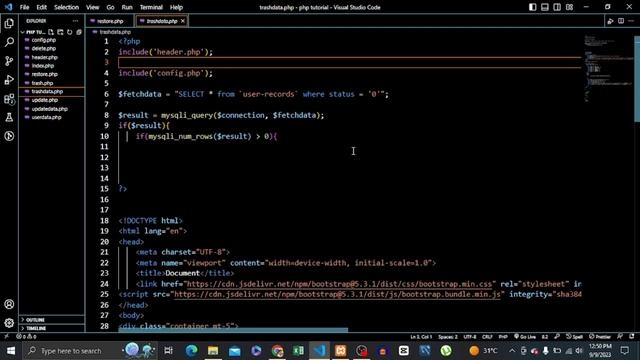Open the Testing flask view
The width and height of the screenshot is (640, 360).
9,118
